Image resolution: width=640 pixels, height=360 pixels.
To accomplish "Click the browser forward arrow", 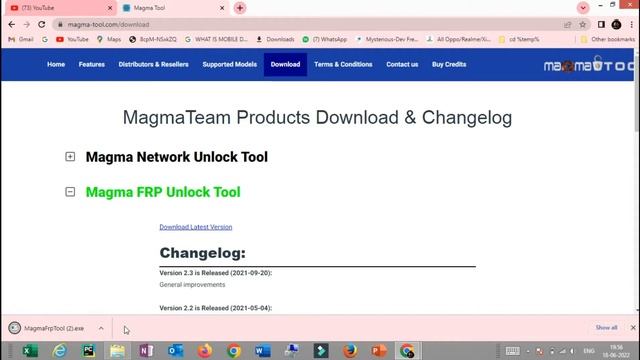I will click(x=27, y=24).
